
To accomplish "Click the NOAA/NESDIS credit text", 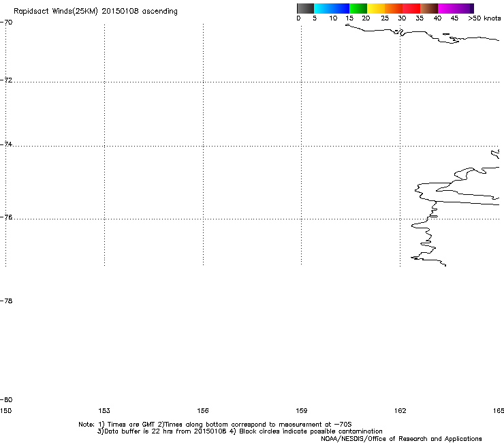I will [x=401, y=439].
